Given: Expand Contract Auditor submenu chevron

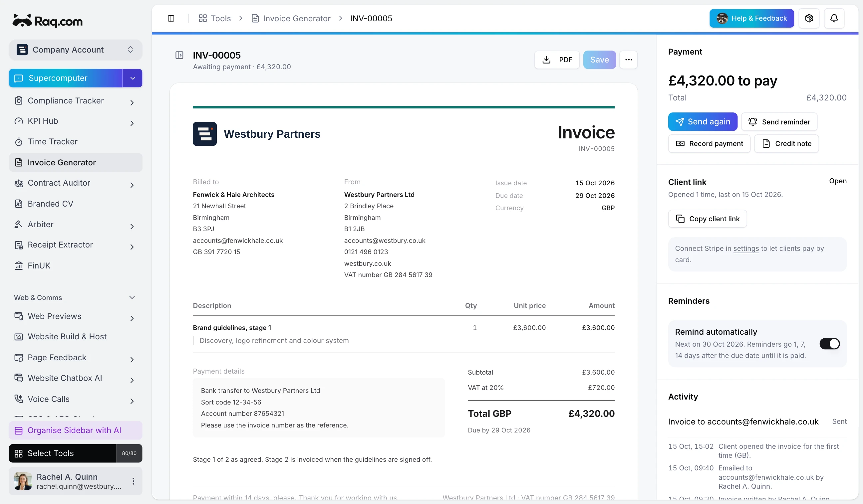Looking at the screenshot, I should tap(132, 185).
